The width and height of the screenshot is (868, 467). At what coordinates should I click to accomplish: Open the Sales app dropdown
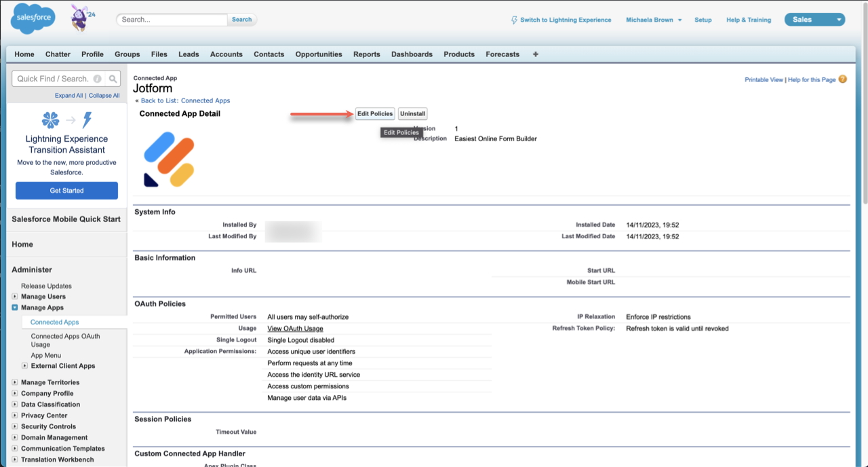tap(814, 20)
